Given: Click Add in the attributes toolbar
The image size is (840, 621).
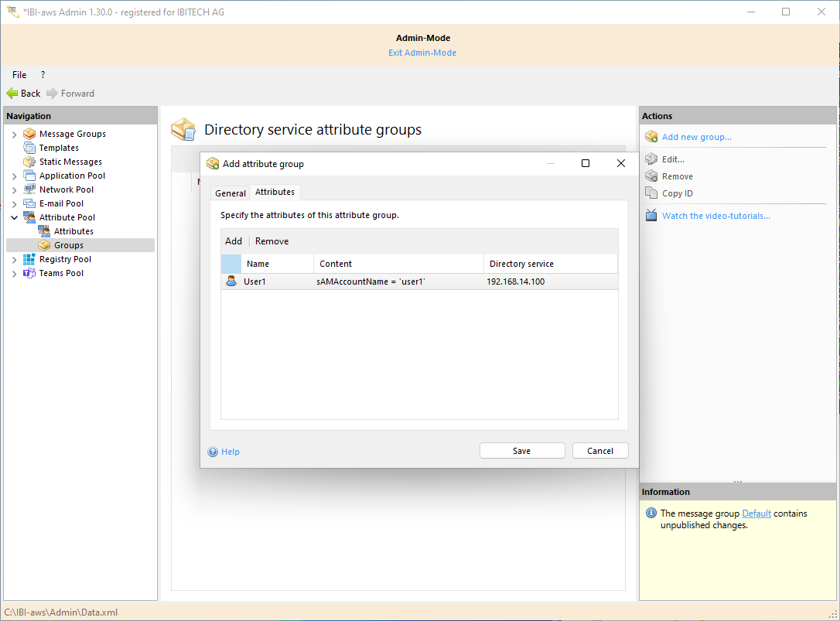Looking at the screenshot, I should 234,241.
